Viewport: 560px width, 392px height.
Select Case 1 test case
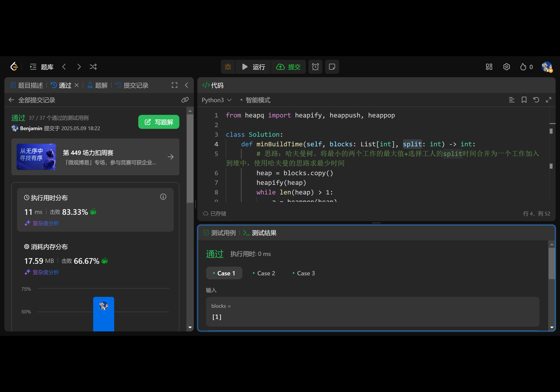point(224,273)
